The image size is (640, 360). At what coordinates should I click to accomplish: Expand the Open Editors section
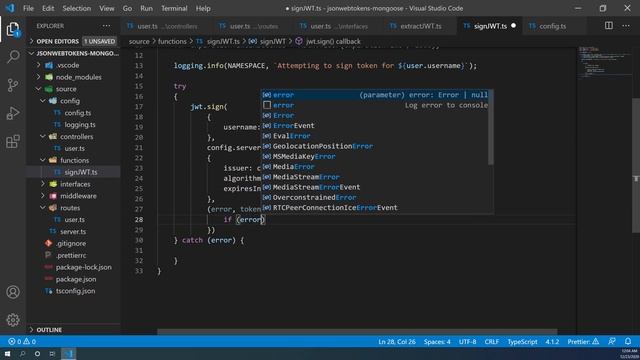pos(73,41)
